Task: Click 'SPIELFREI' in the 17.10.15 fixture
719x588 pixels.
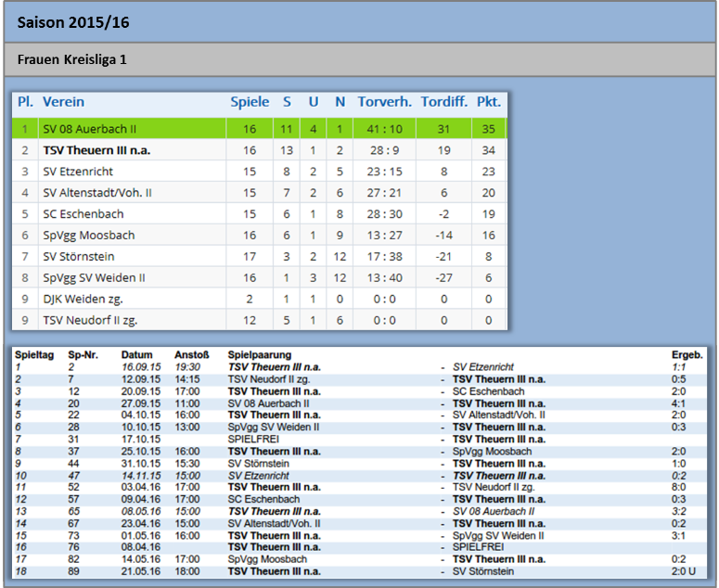Action: pos(253,439)
